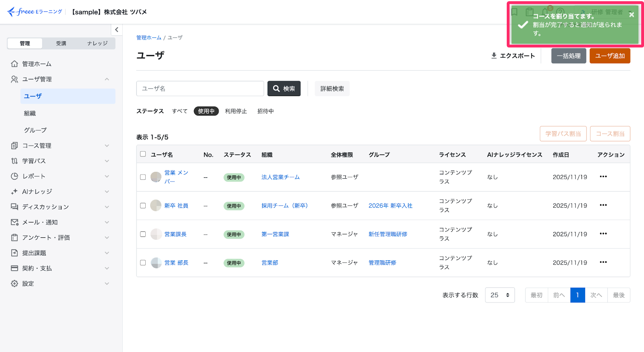
Task: Click the 管理ホーム breadcrumb link
Action: click(149, 38)
